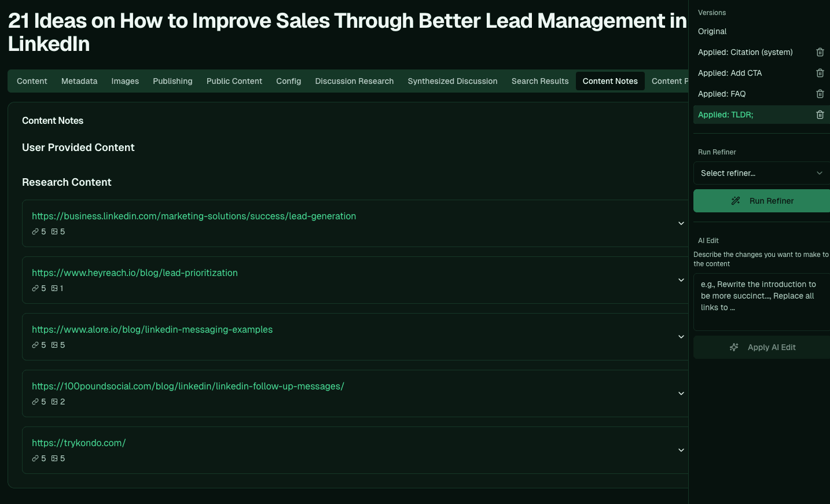Delete the Applied: FAQ version
This screenshot has width=830, height=504.
click(x=820, y=94)
